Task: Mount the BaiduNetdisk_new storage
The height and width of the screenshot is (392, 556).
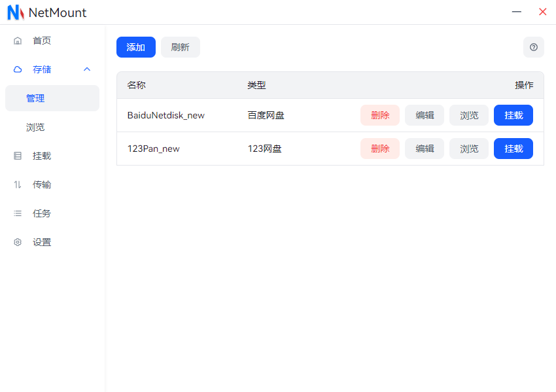Action: tap(513, 115)
